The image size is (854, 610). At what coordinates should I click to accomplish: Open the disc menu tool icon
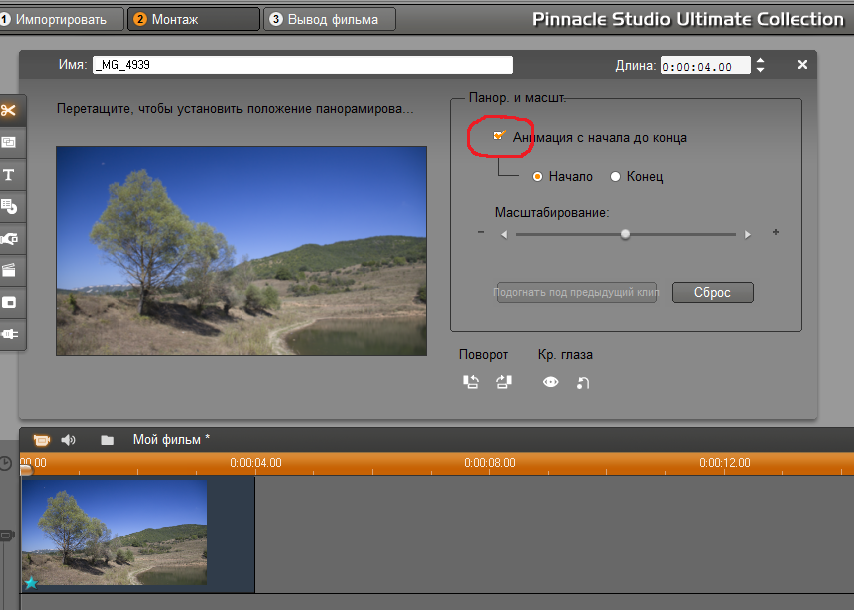[x=9, y=206]
